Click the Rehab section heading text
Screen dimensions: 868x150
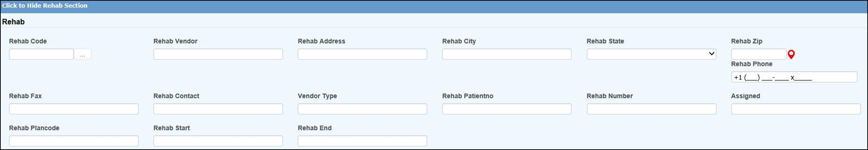14,22
